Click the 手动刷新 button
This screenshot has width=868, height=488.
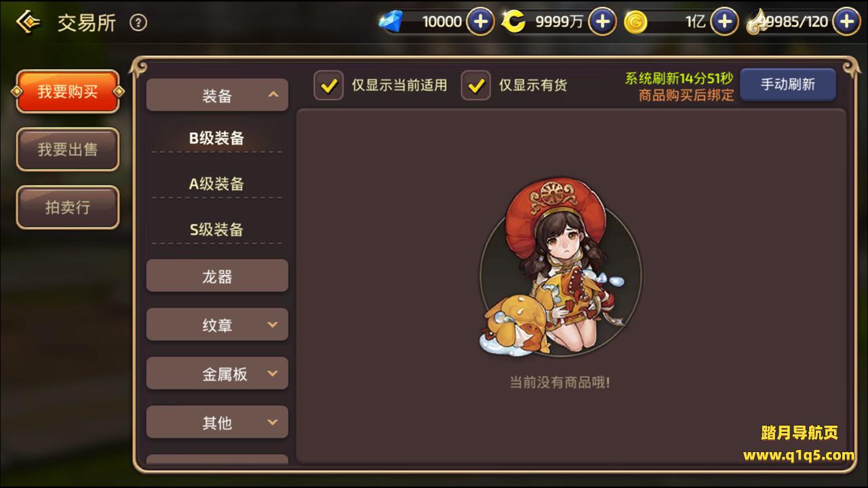coord(788,85)
